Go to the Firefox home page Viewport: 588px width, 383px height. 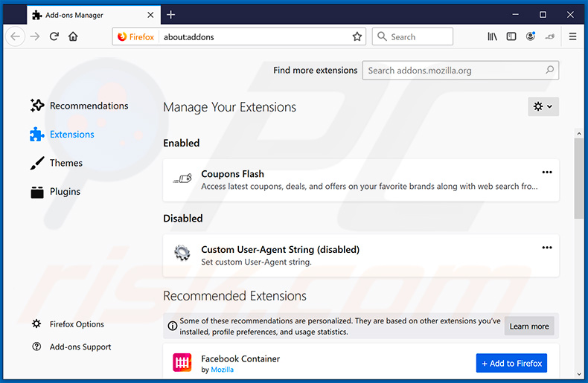click(x=73, y=36)
